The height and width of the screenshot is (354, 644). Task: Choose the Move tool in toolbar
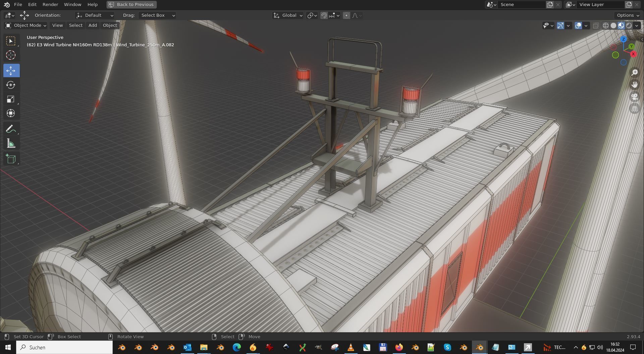11,70
